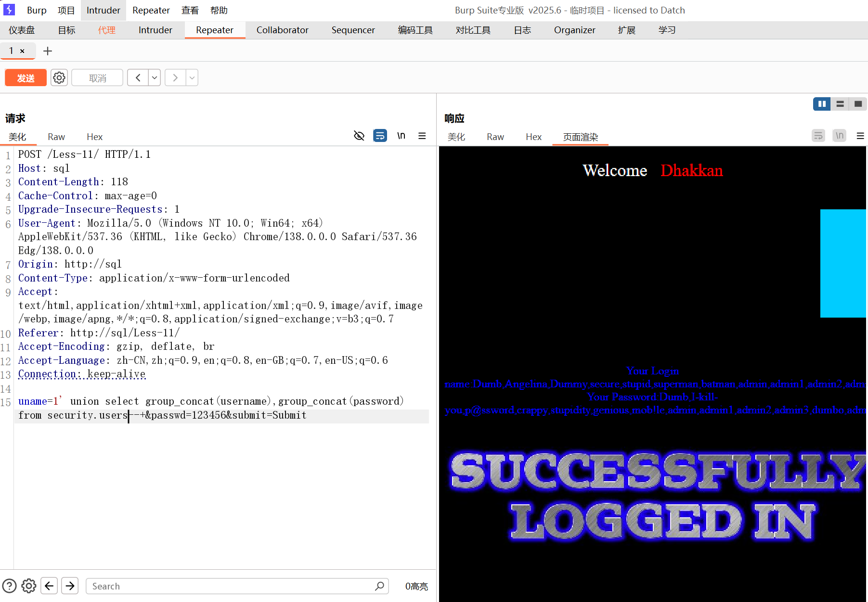Screen dimensions: 868x602
Task: Click the Referer header line
Action: point(99,333)
